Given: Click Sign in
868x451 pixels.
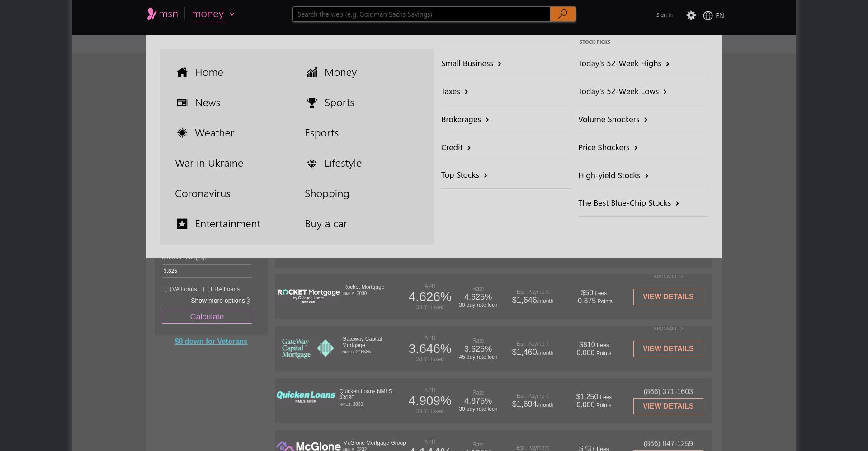Looking at the screenshot, I should coord(664,15).
